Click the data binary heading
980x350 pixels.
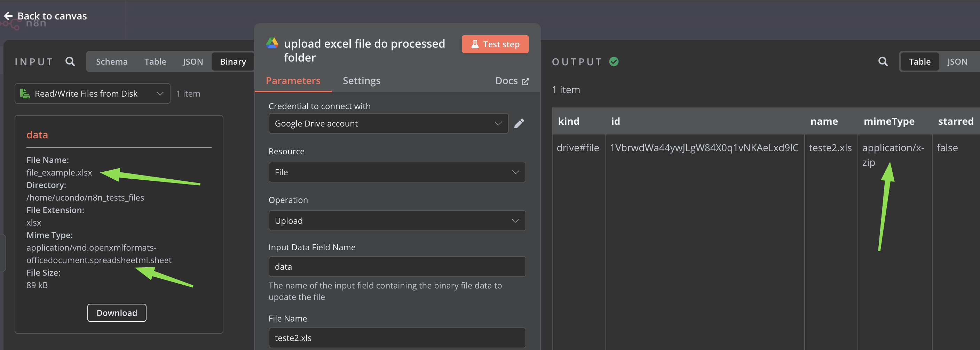pyautogui.click(x=37, y=135)
